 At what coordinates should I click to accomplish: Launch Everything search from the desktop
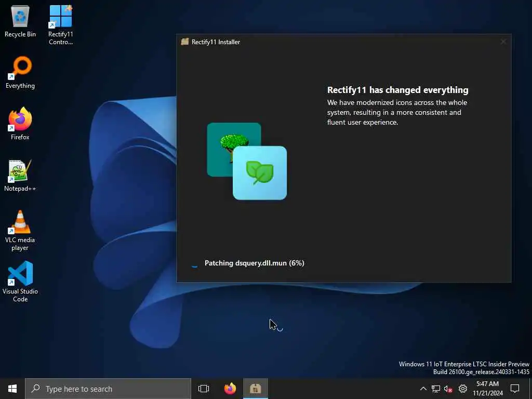20,73
